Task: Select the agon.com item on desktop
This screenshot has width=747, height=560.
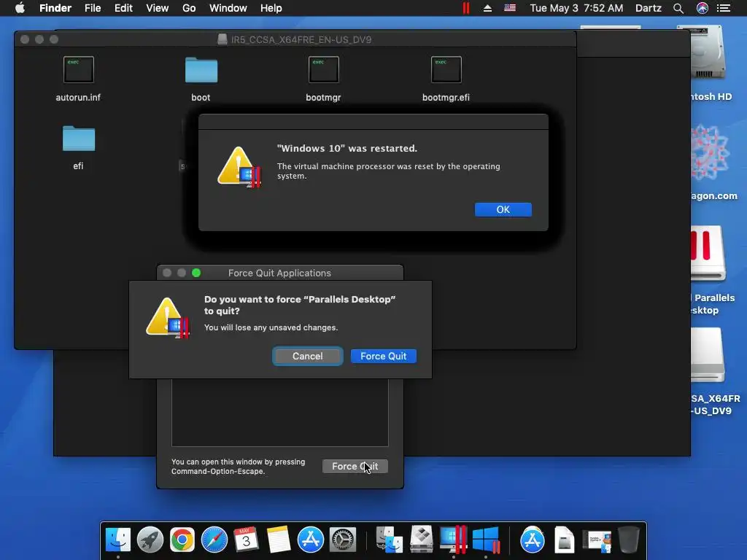Action: (x=710, y=152)
